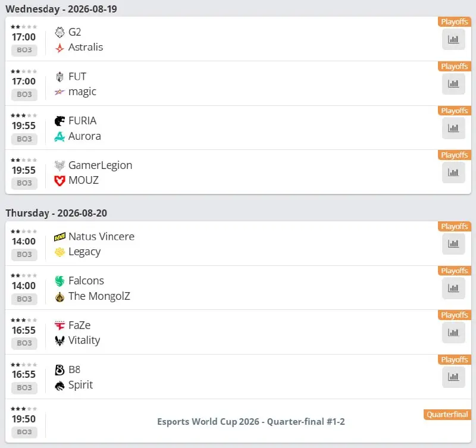
Task: Open Vitality team name link
Action: coord(84,340)
